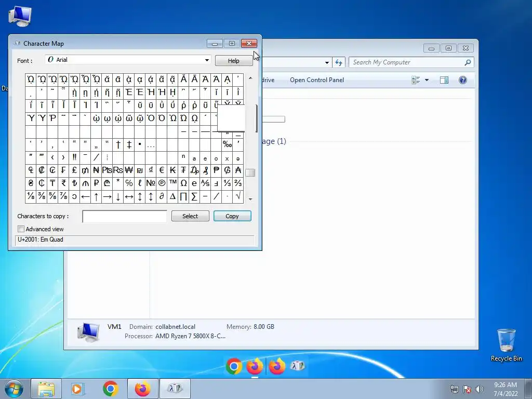This screenshot has height=399, width=532.
Task: Click the Copy button
Action: 232,216
